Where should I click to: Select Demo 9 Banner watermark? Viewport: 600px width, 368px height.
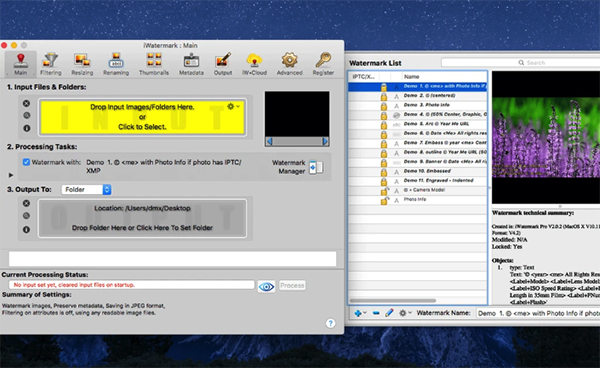pyautogui.click(x=418, y=162)
